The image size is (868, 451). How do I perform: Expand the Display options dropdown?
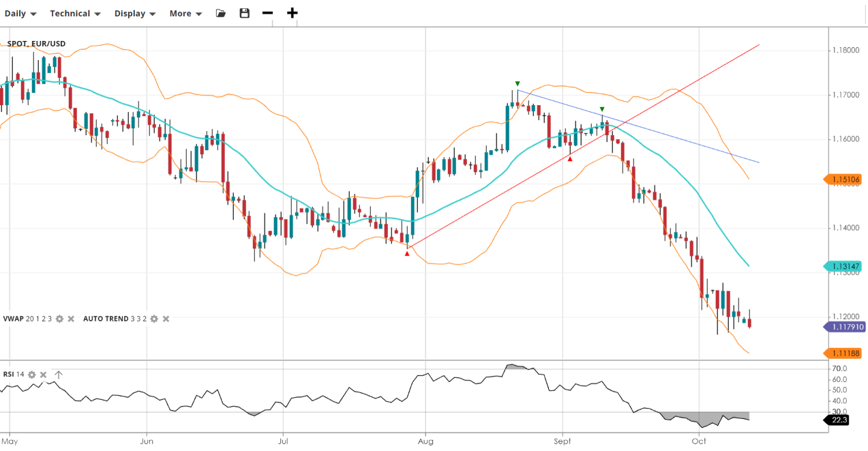tap(135, 14)
